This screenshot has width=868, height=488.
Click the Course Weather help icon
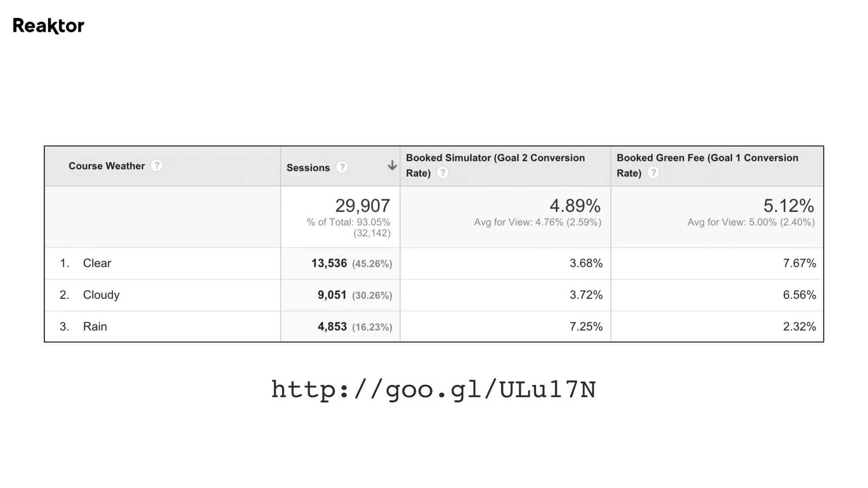pos(157,166)
